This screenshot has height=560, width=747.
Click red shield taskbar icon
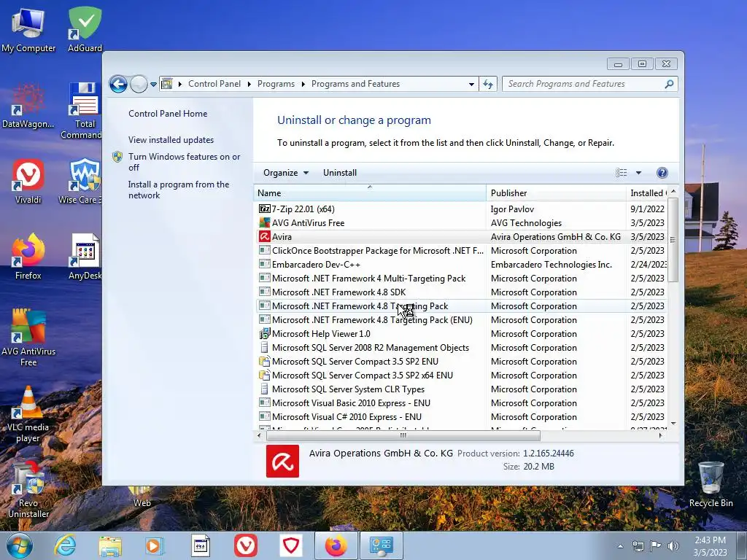click(290, 545)
